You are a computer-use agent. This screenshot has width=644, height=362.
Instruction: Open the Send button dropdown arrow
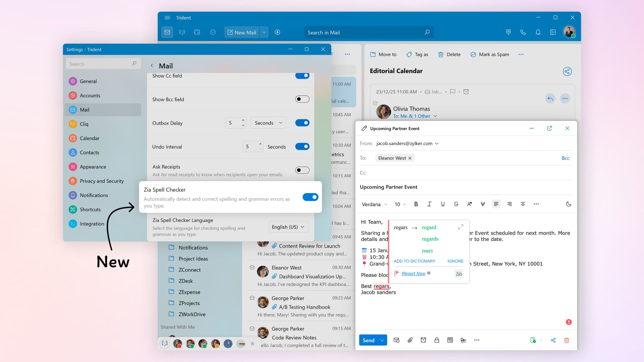[x=382, y=340]
